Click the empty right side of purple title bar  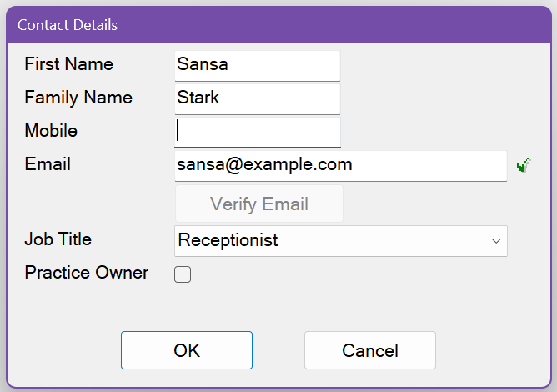375,25
